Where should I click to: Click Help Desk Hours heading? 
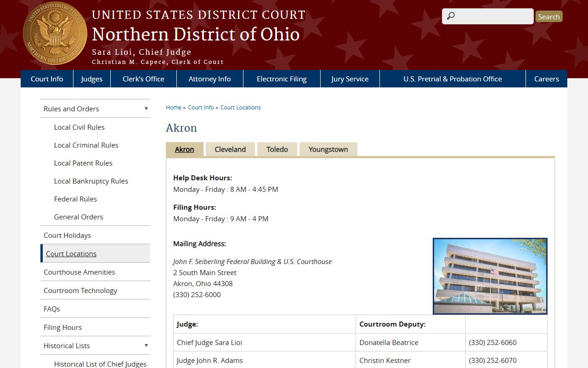[x=203, y=178]
